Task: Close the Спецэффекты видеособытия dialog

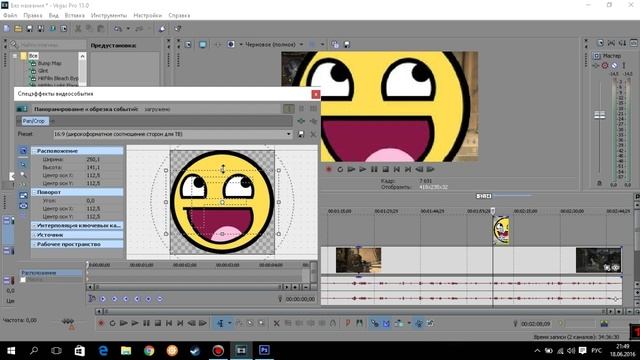Action: pyautogui.click(x=316, y=94)
